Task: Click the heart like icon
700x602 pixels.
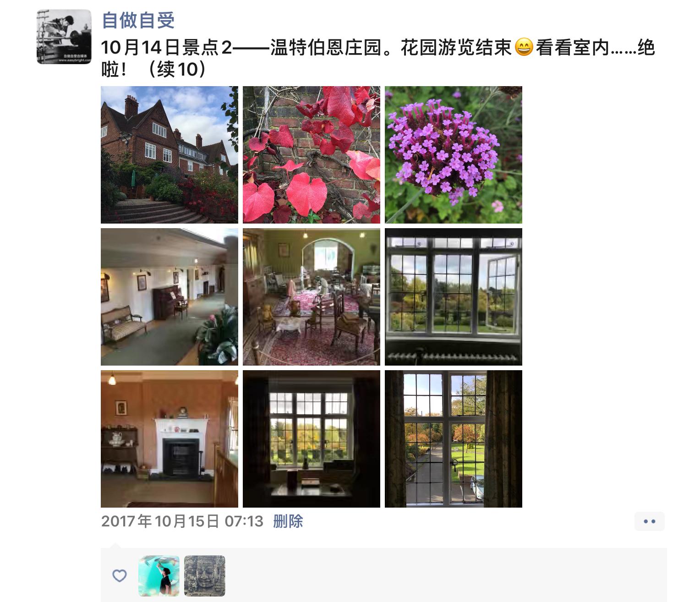Action: click(x=120, y=576)
